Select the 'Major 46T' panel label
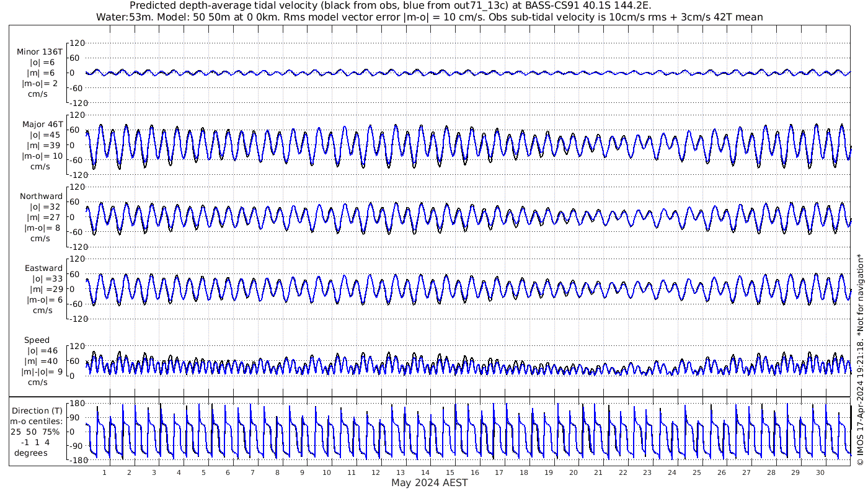Viewport: 868px width, 496px height. 43,124
